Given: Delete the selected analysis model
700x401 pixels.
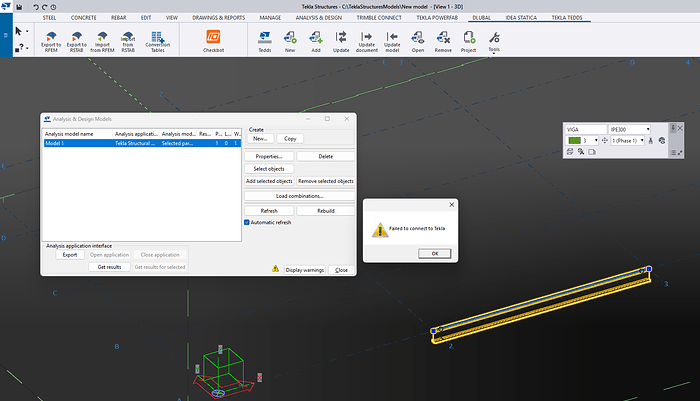Looking at the screenshot, I should (326, 156).
